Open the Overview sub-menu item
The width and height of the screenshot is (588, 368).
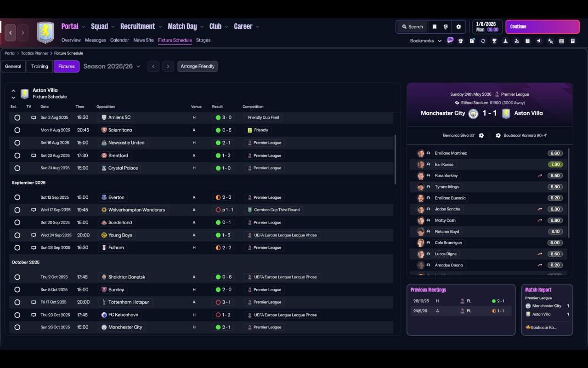pyautogui.click(x=71, y=40)
